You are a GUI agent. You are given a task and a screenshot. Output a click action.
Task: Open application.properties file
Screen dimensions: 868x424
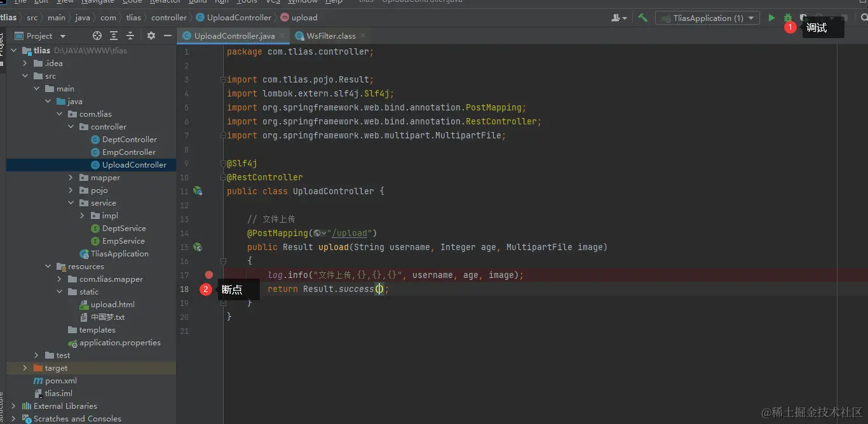120,342
